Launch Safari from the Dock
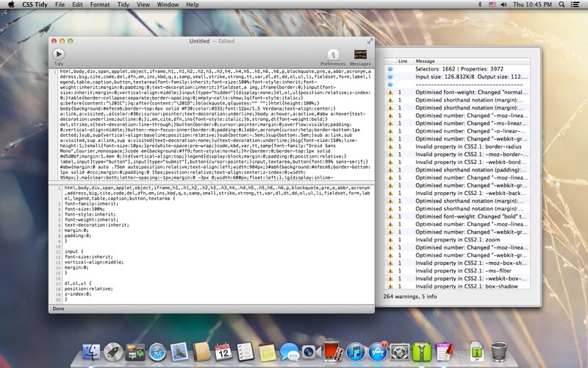The height and width of the screenshot is (368, 588). 157,353
